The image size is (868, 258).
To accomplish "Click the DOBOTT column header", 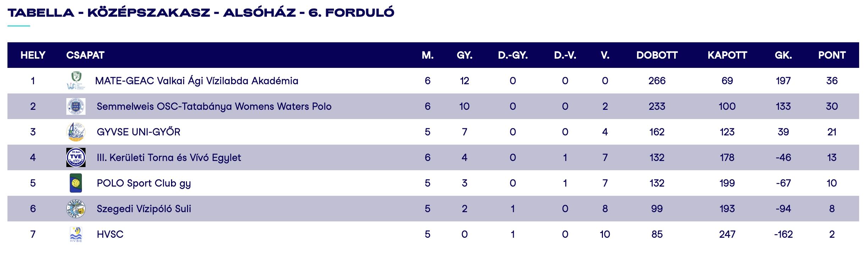I will pyautogui.click(x=657, y=55).
